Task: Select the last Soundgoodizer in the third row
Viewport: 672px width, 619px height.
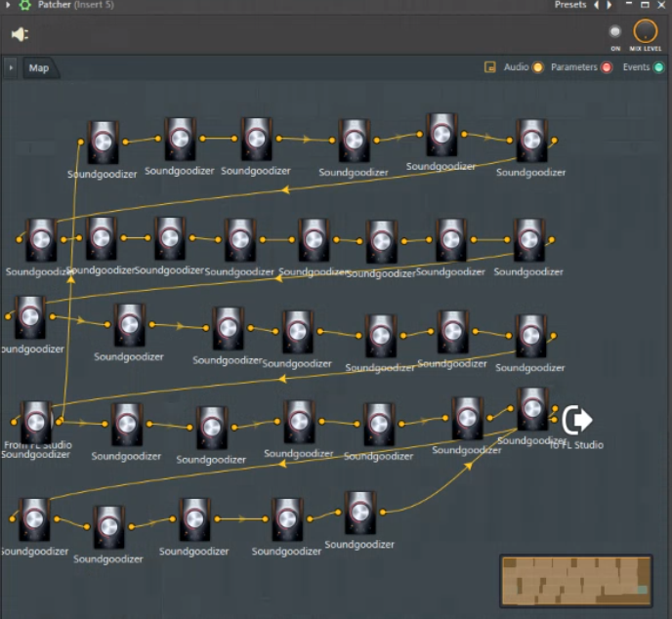Action: [530, 336]
